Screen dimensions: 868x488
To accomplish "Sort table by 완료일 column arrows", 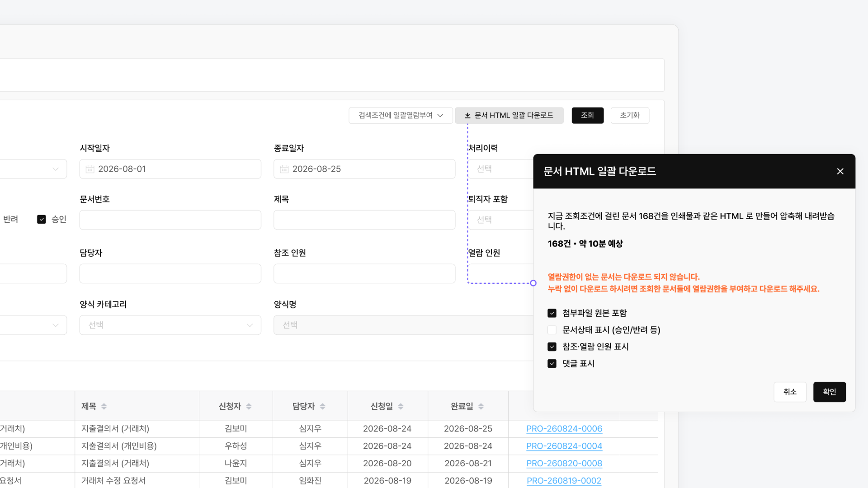I will (x=481, y=406).
